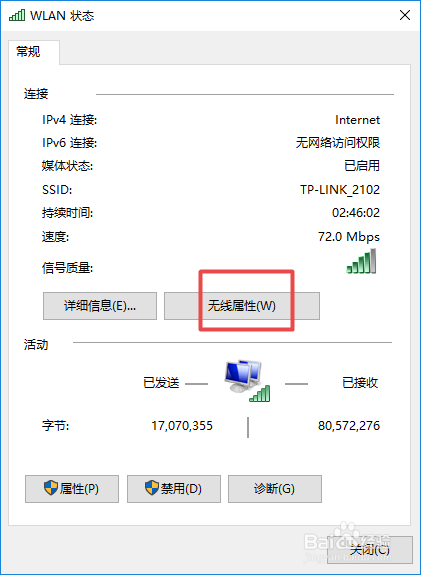Run 诊断(G) diagnostics
This screenshot has width=421, height=575.
(275, 489)
